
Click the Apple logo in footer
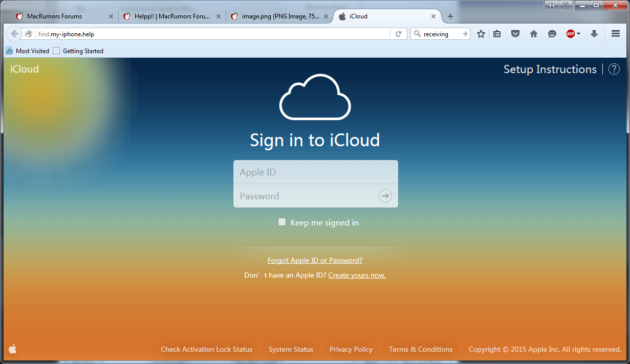pyautogui.click(x=13, y=349)
